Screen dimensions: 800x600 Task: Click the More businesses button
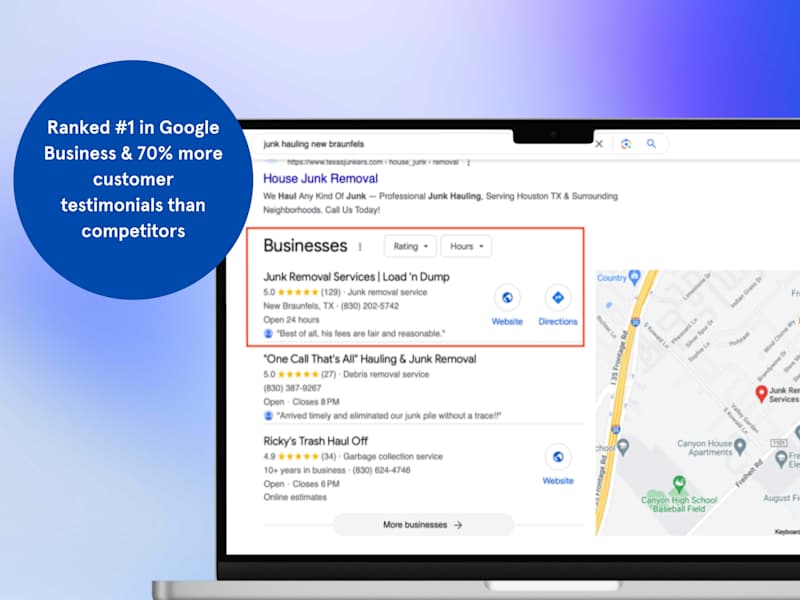pos(423,524)
